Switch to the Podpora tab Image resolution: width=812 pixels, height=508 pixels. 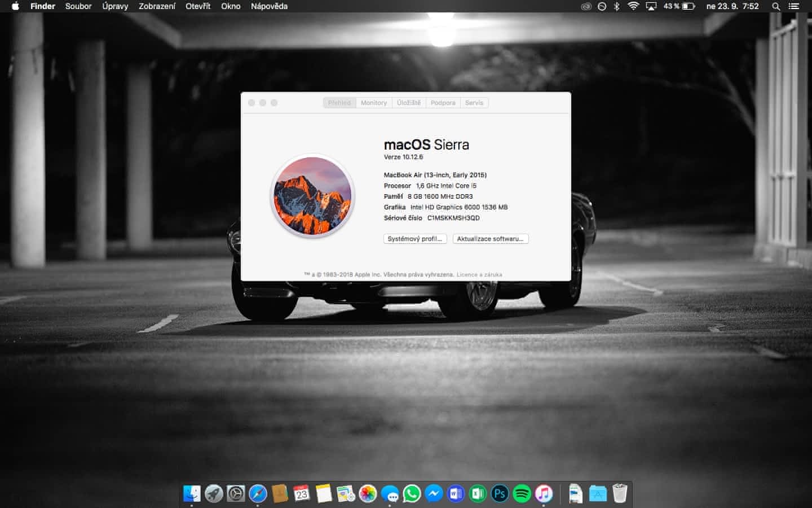click(443, 103)
